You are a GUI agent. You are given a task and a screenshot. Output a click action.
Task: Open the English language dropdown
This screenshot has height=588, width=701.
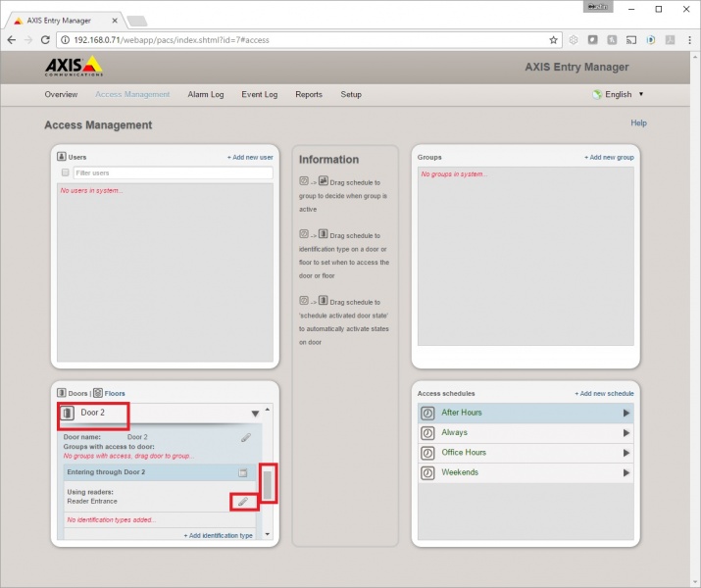(x=619, y=94)
